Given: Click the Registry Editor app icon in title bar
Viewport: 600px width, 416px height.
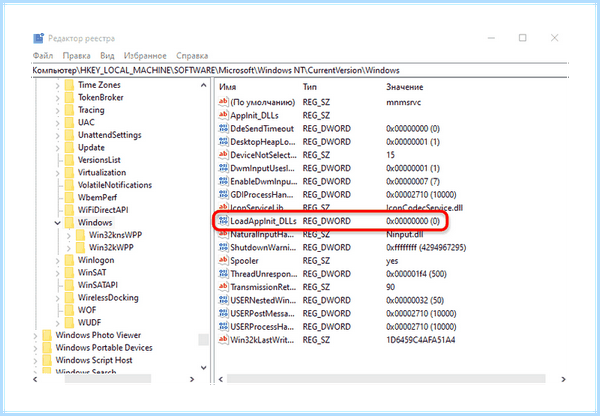Looking at the screenshot, I should coord(38,38).
